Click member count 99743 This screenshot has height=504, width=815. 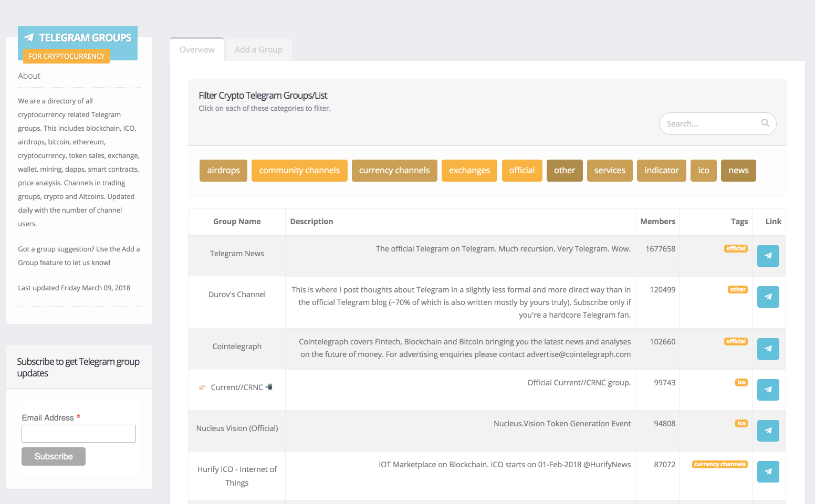click(664, 383)
